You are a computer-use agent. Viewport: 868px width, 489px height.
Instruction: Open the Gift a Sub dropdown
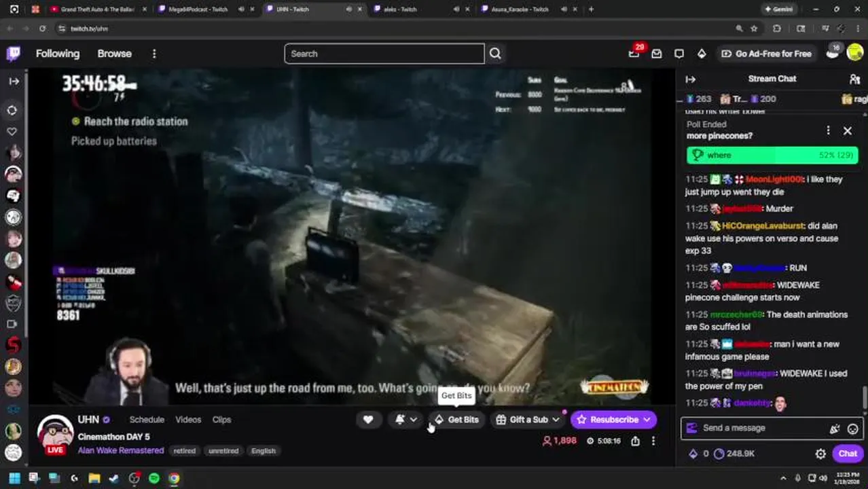pos(528,420)
